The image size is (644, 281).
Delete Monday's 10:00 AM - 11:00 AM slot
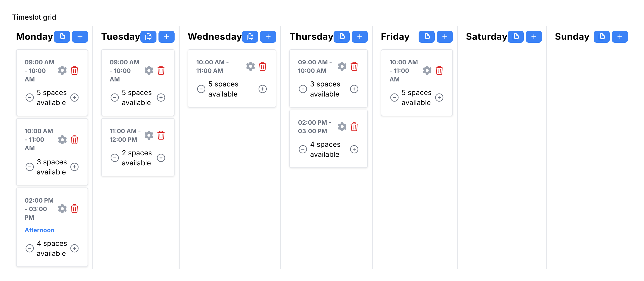click(74, 140)
